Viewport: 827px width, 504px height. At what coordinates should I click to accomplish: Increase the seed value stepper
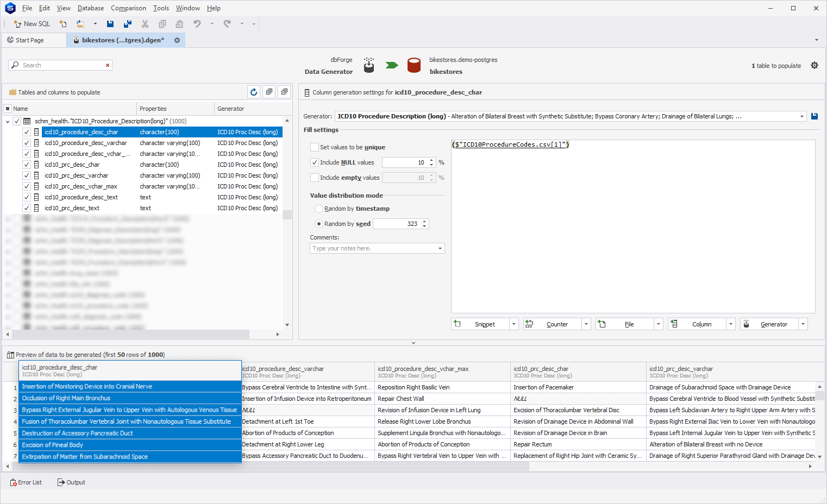424,222
